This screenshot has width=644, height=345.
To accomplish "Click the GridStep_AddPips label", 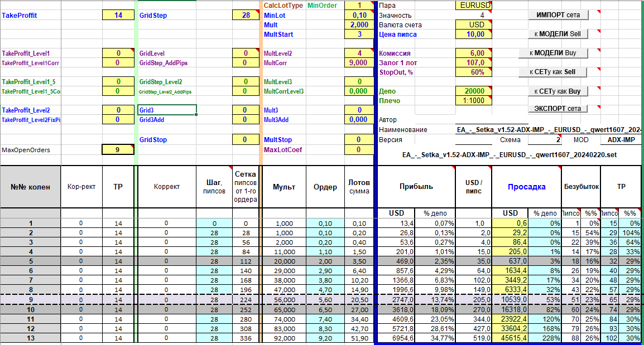I will coord(164,63).
